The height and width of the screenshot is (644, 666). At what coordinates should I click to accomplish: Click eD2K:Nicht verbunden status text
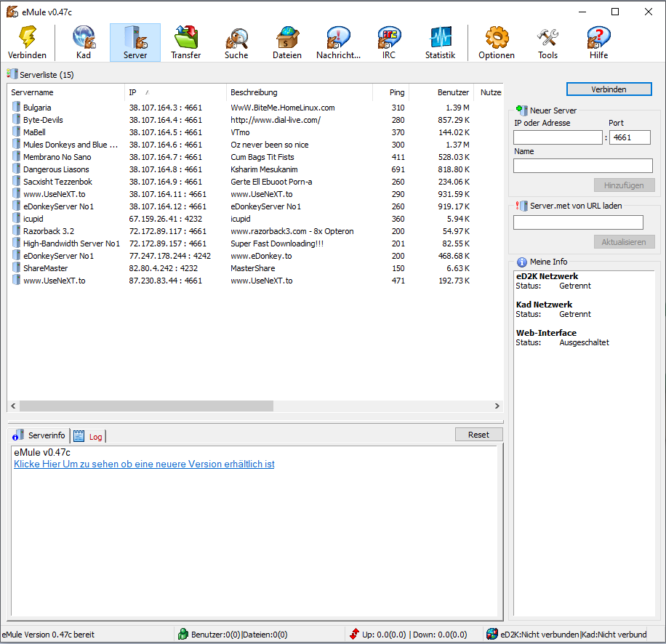click(x=539, y=635)
